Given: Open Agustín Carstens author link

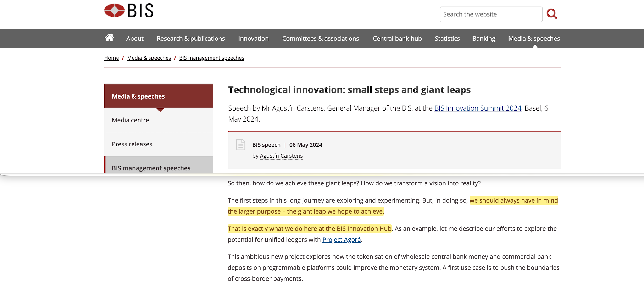Looking at the screenshot, I should coord(281,156).
